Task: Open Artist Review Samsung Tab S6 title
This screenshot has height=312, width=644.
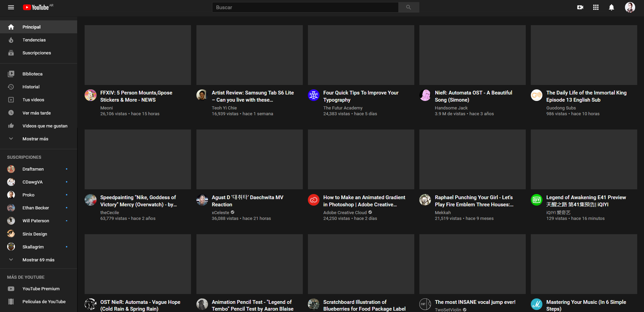Action: pos(253,96)
